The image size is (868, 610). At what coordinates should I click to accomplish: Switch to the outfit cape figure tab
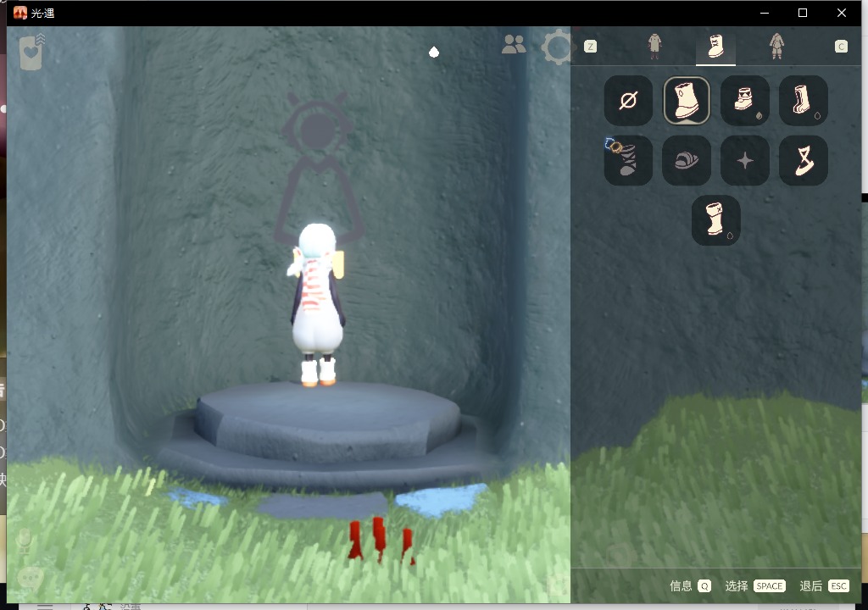click(655, 47)
